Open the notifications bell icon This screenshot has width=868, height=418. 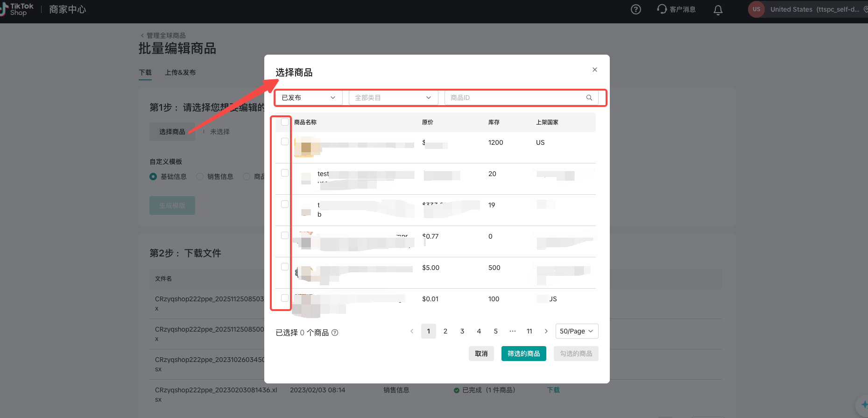pyautogui.click(x=718, y=10)
